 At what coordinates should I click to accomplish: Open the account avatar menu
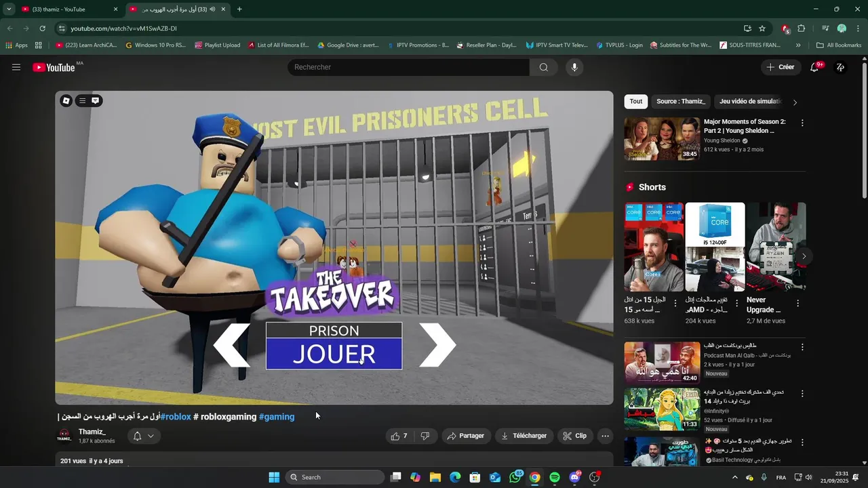tap(841, 67)
